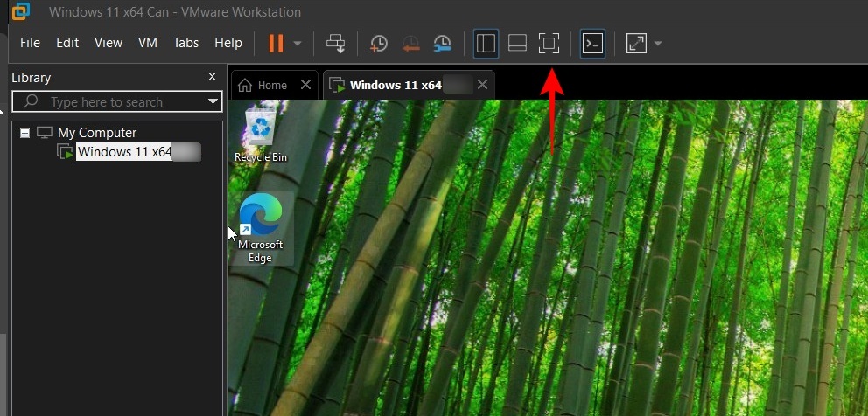Open the File menu
Image resolution: width=868 pixels, height=416 pixels.
[30, 43]
